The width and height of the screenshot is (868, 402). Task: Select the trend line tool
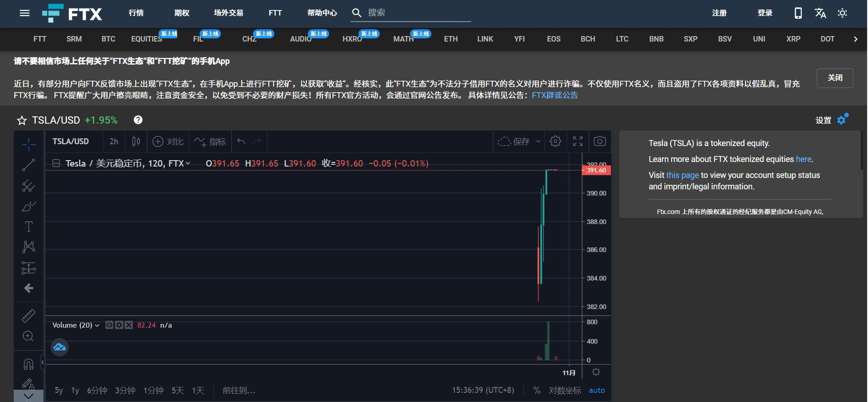pyautogui.click(x=28, y=165)
